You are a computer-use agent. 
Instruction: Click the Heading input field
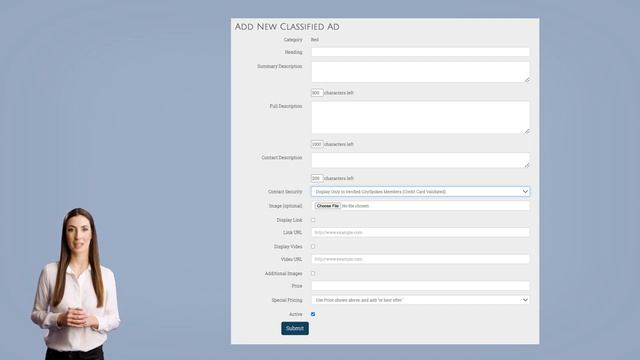(420, 52)
